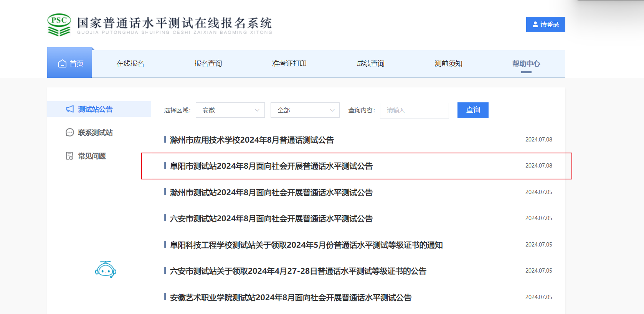644x314 pixels.
Task: Open the 全部 sub-region dropdown
Action: click(305, 110)
